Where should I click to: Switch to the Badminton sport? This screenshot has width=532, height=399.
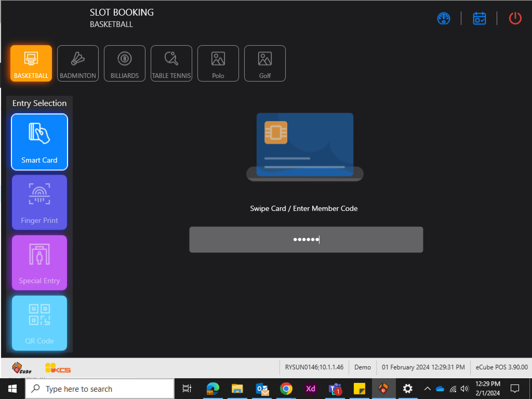[78, 63]
